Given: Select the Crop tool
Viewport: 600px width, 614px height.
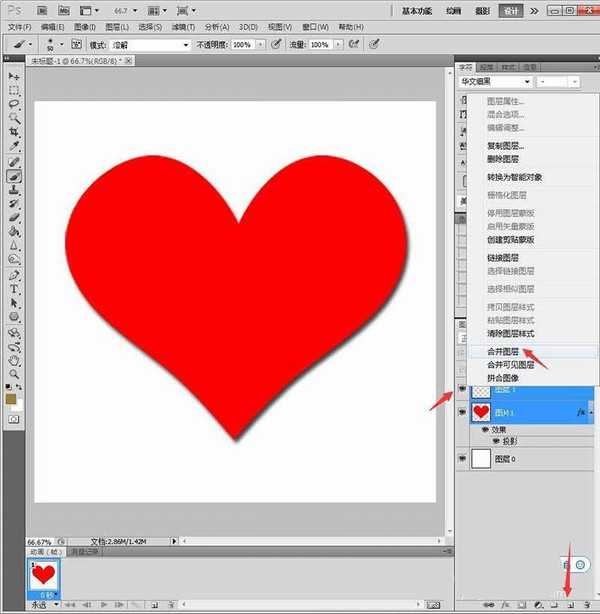Looking at the screenshot, I should point(14,132).
